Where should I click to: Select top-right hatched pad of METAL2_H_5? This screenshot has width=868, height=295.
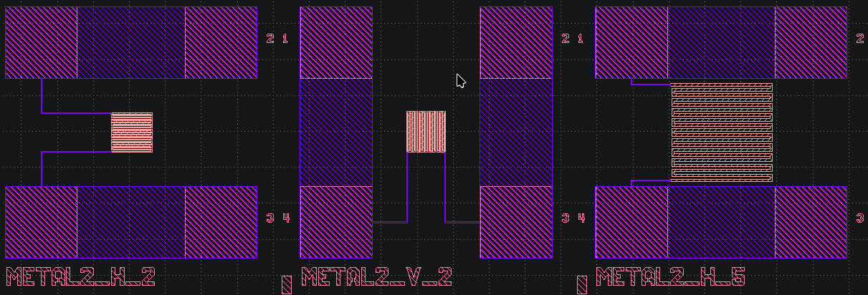811,42
